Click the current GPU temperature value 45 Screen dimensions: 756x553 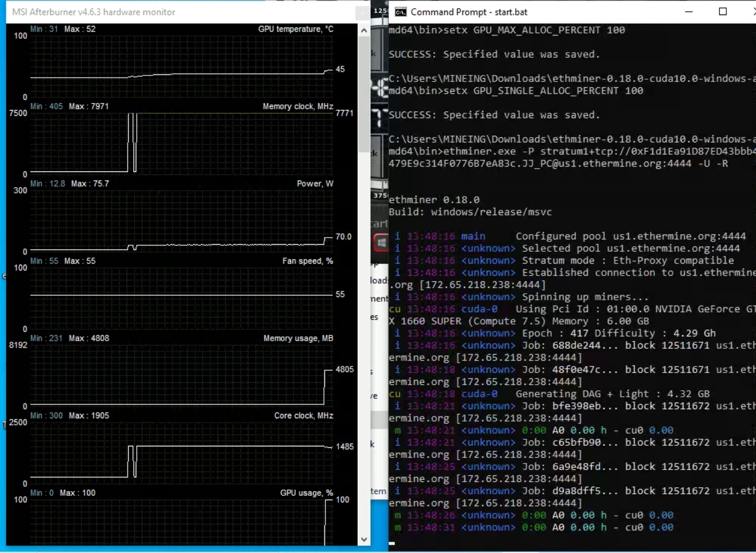tap(340, 70)
